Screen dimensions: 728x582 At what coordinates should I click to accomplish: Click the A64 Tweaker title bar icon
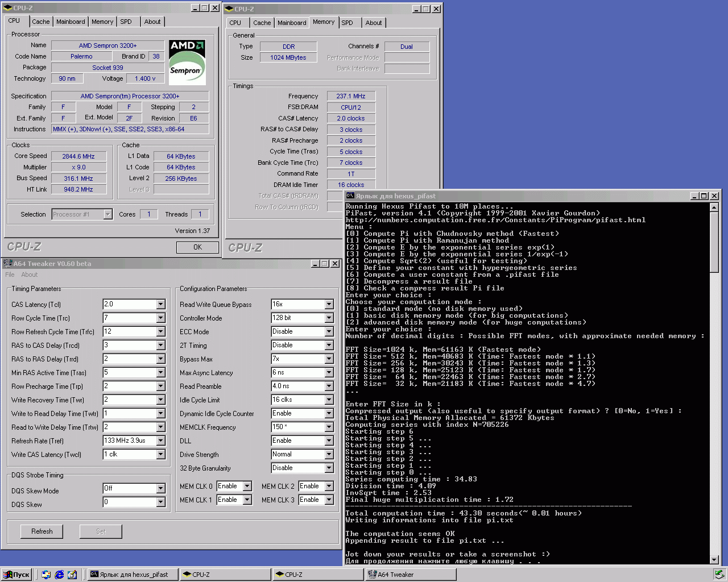[8, 264]
